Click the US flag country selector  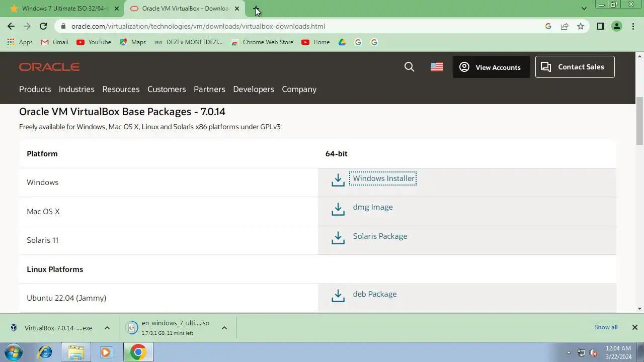[x=437, y=67]
